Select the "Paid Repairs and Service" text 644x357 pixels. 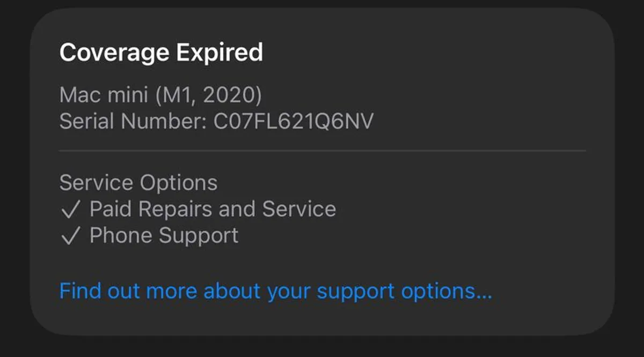point(213,209)
